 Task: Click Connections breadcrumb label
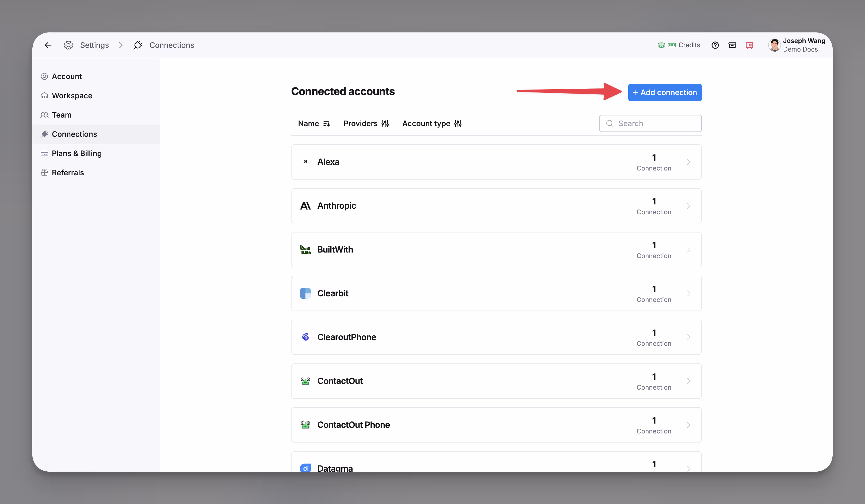point(172,45)
